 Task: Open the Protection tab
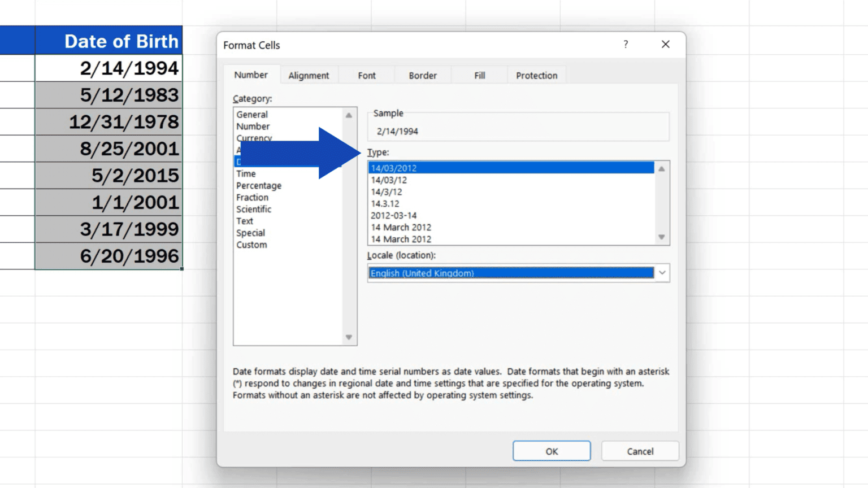(536, 75)
